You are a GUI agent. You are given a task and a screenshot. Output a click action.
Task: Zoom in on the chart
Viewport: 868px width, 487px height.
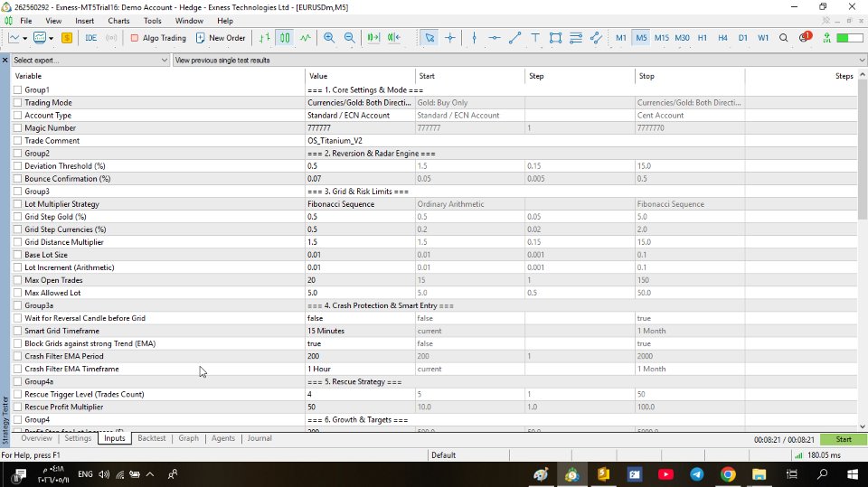(329, 38)
